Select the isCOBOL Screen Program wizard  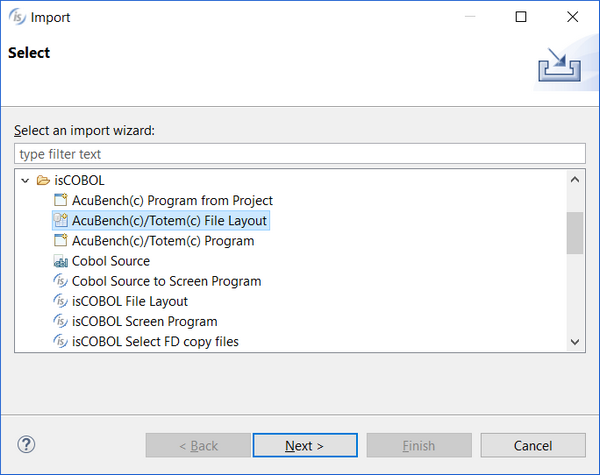click(145, 321)
